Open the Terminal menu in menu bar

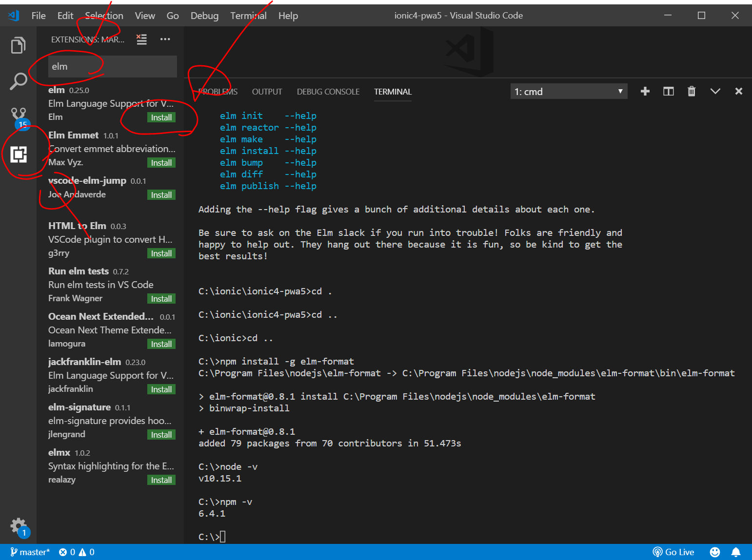click(248, 16)
